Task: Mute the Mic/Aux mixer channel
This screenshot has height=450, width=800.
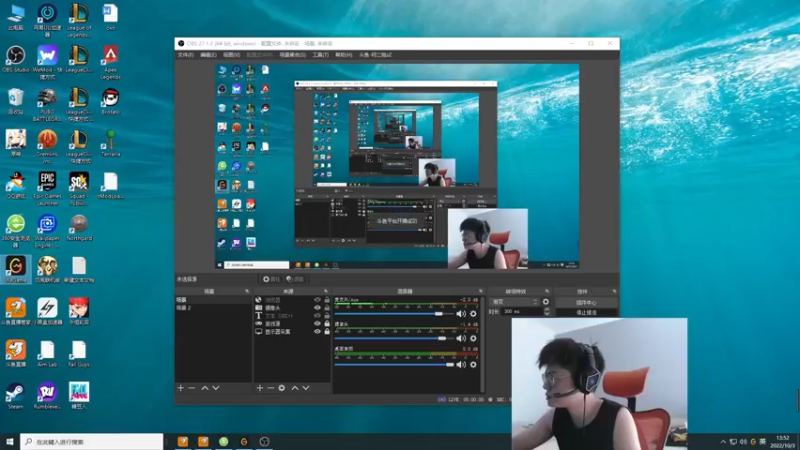Action: coord(461,314)
